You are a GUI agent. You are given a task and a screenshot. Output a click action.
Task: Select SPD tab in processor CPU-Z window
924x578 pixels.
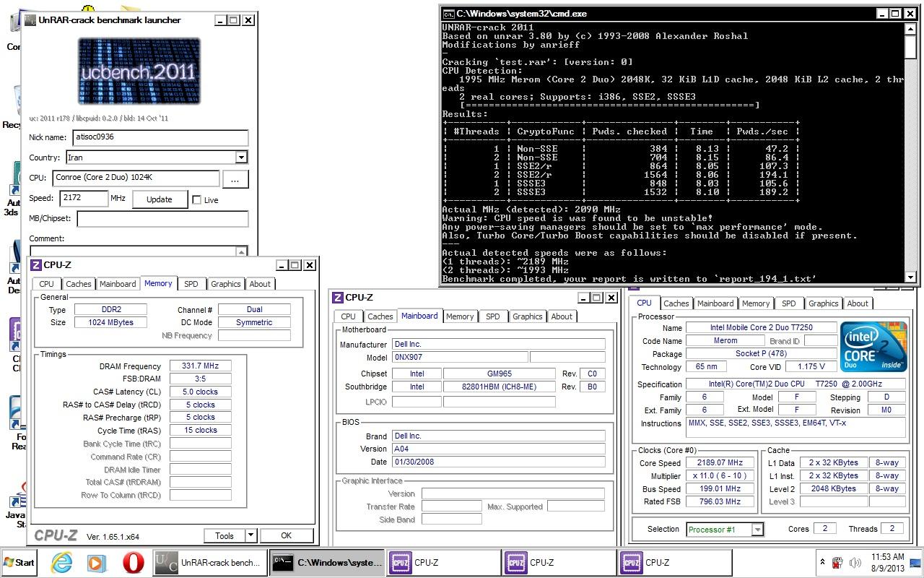(x=788, y=303)
